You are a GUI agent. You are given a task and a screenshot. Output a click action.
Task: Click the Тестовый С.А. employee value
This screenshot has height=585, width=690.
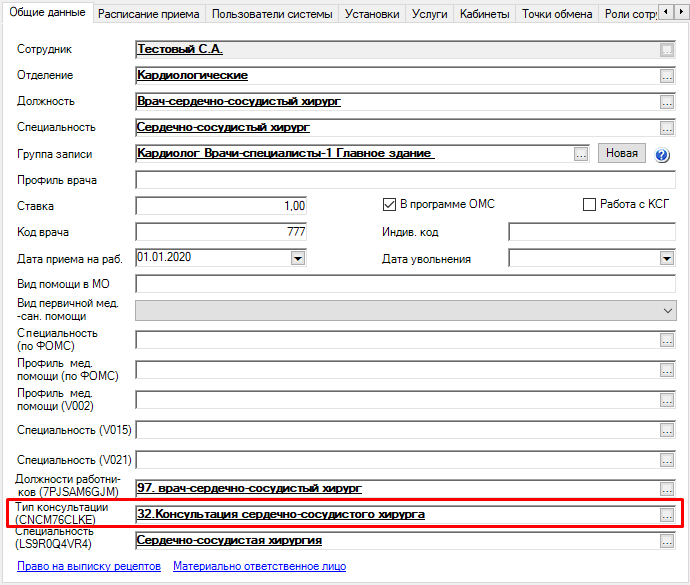180,49
